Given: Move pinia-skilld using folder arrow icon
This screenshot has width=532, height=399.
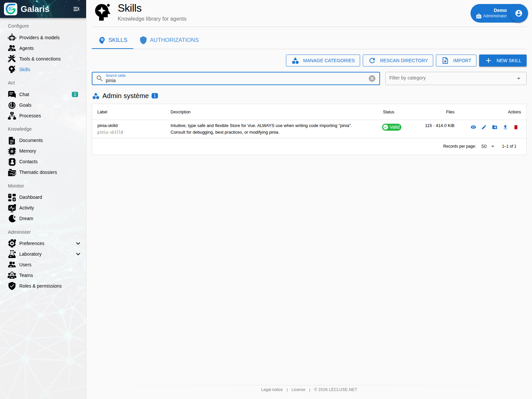Looking at the screenshot, I should click(x=495, y=127).
